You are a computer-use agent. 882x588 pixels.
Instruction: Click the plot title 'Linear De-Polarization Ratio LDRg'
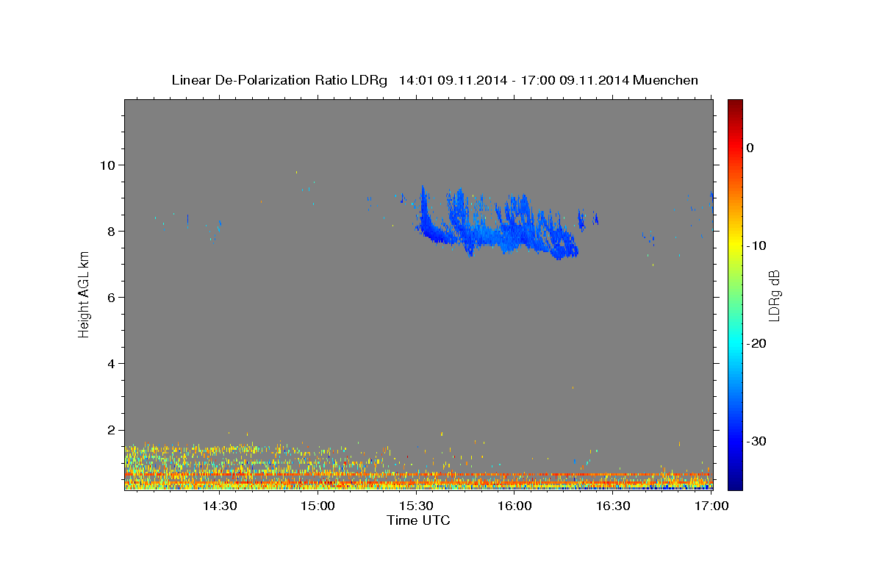click(279, 80)
